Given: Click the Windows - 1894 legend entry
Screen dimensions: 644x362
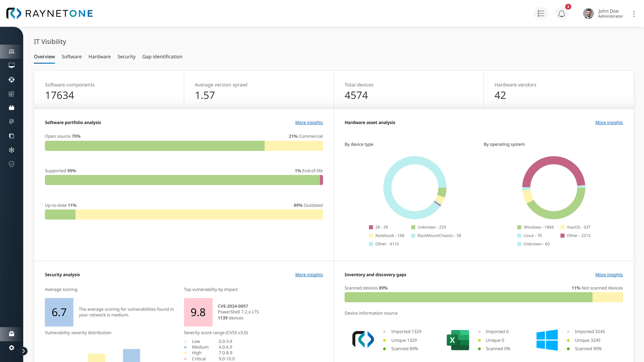Looking at the screenshot, I should coord(535,227).
